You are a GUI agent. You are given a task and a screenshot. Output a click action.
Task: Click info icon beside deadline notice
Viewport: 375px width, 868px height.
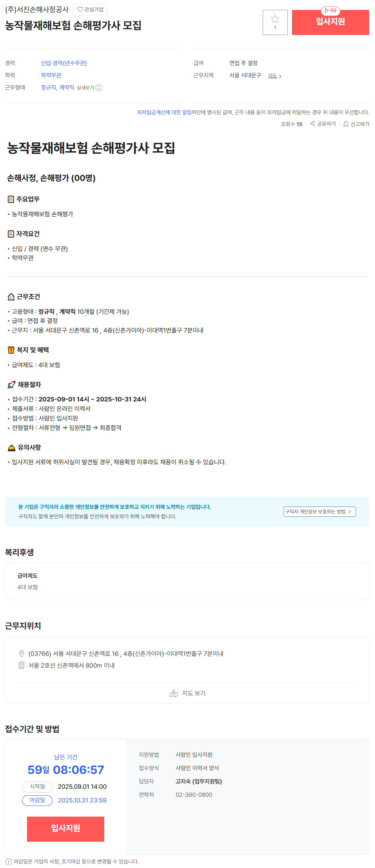pyautogui.click(x=8, y=862)
